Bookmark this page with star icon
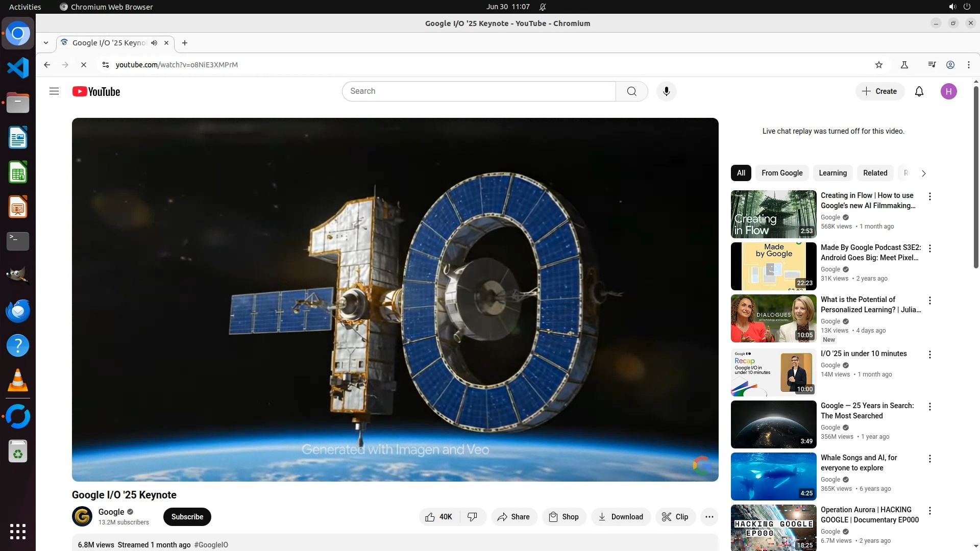This screenshot has width=980, height=551. point(878,65)
